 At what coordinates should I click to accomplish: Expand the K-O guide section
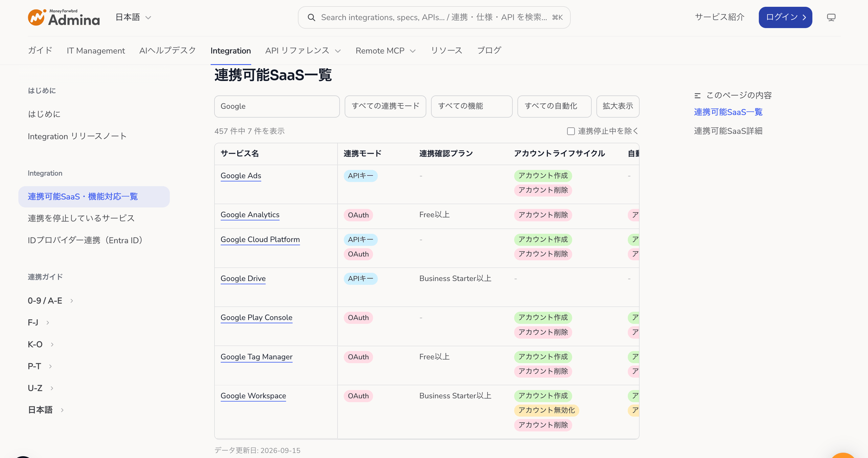pos(41,344)
